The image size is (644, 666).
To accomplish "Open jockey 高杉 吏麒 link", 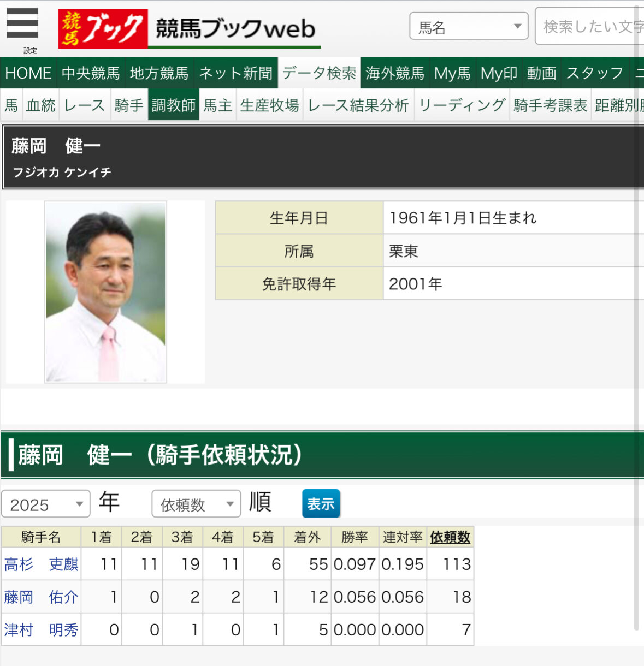I will [42, 564].
